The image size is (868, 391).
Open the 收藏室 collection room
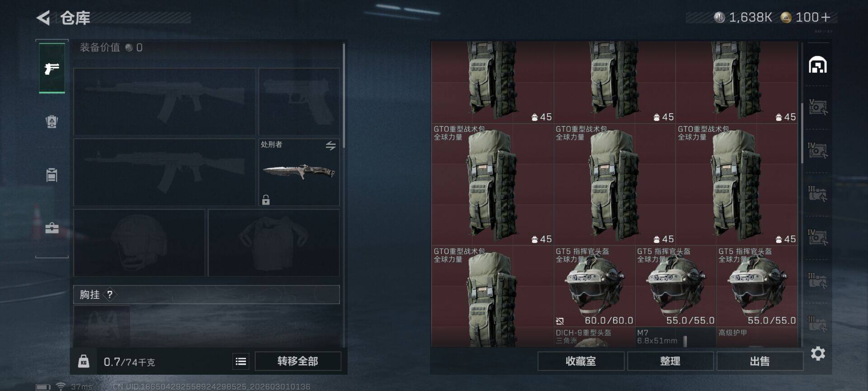(x=581, y=361)
